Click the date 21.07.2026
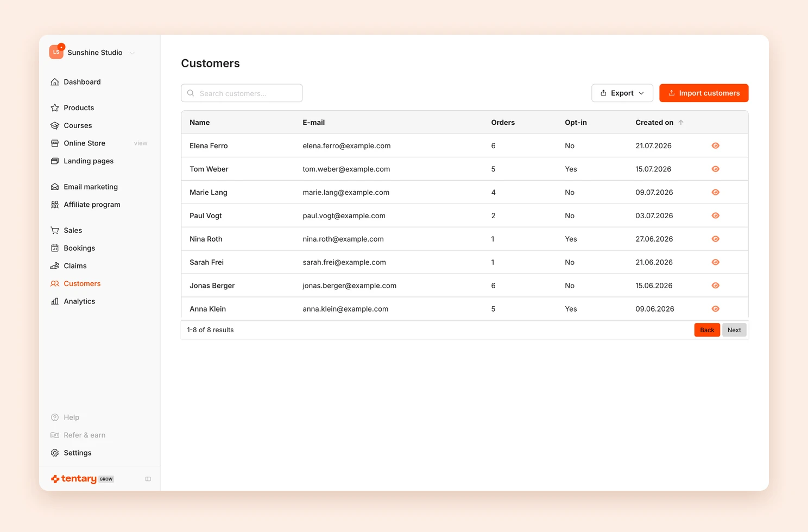808x532 pixels. [x=654, y=145]
